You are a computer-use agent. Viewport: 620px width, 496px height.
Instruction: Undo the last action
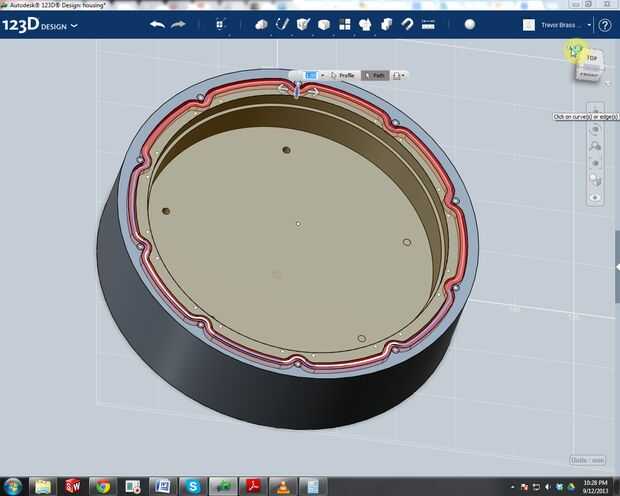tap(157, 25)
